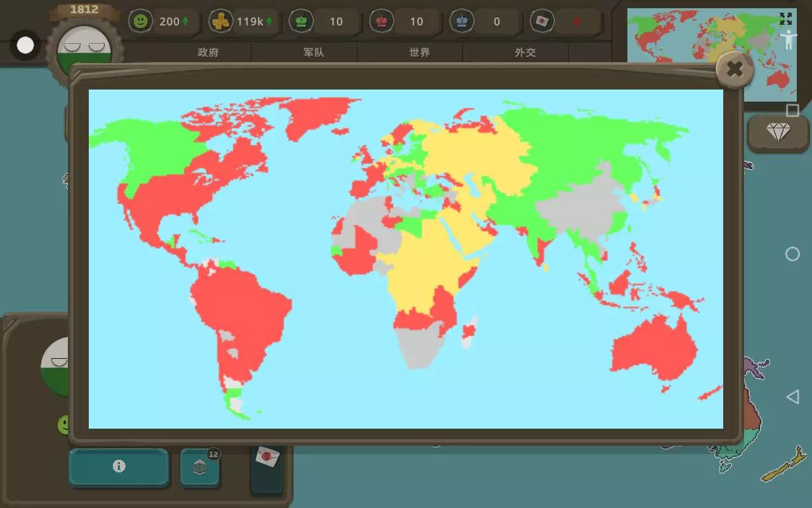This screenshot has width=812, height=508.
Task: Select the blue crown counter icon
Action: tap(462, 21)
